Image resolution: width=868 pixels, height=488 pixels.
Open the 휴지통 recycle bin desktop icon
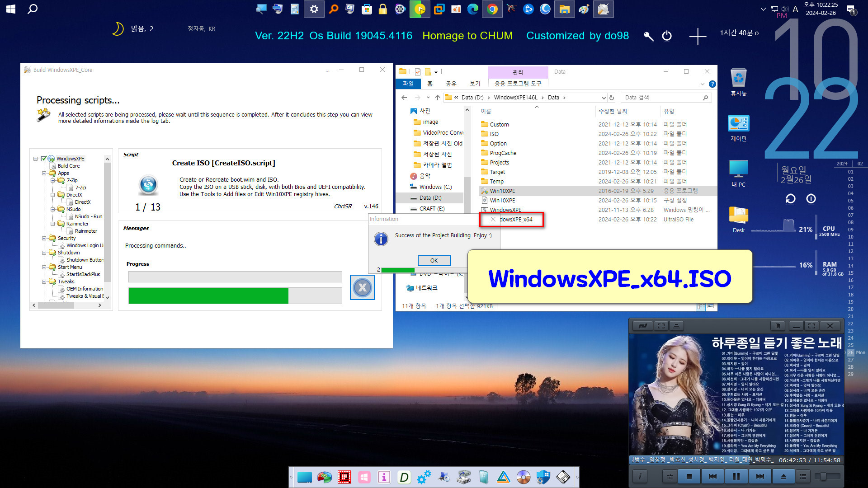pos(738,83)
